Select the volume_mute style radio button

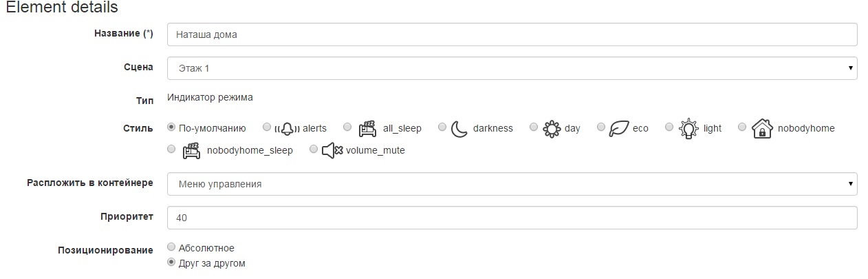314,149
